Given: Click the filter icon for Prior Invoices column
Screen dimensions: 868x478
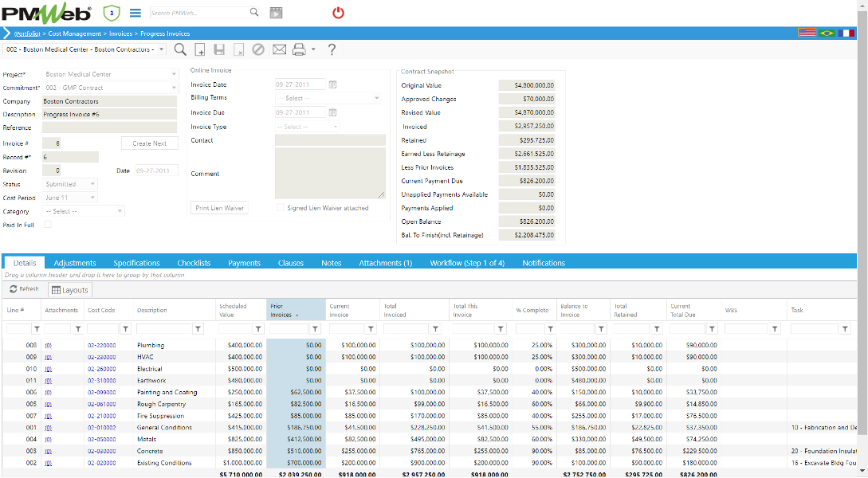Looking at the screenshot, I should tap(315, 328).
